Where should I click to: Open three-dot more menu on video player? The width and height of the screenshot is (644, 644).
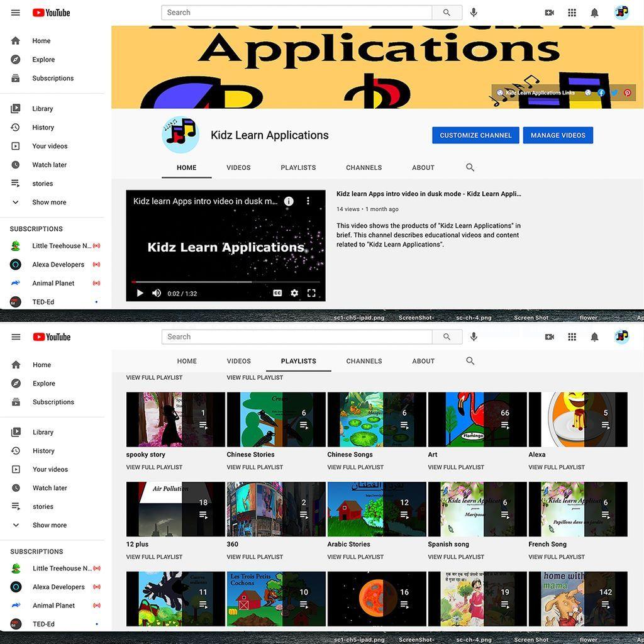[x=308, y=201]
